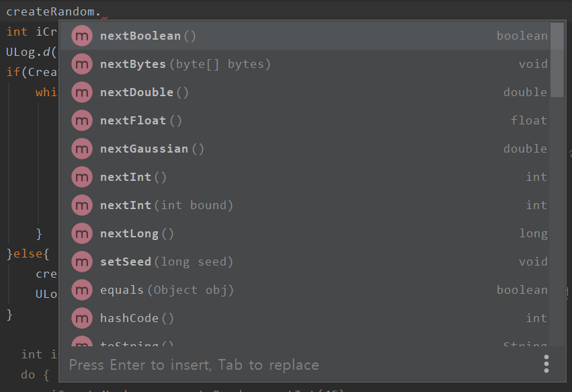The image size is (572, 392).
Task: Choose nextInt(int bound) from suggestions
Action: point(166,205)
